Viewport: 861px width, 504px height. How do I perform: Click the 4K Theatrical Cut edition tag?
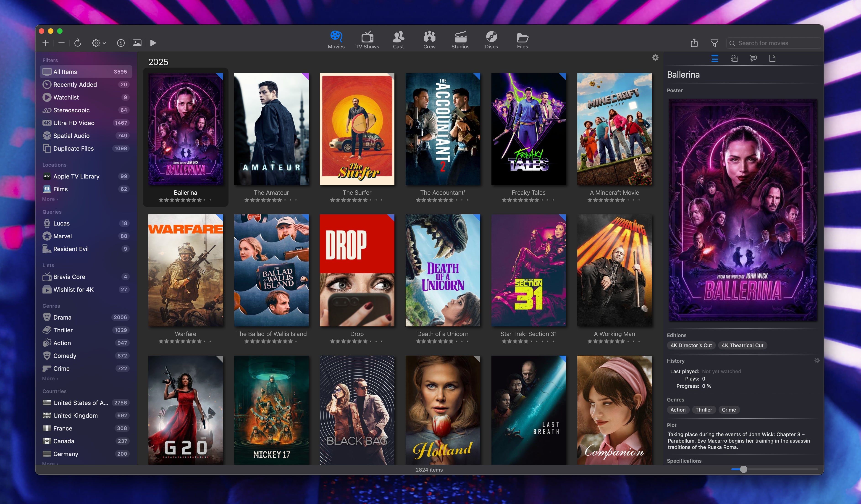742,345
